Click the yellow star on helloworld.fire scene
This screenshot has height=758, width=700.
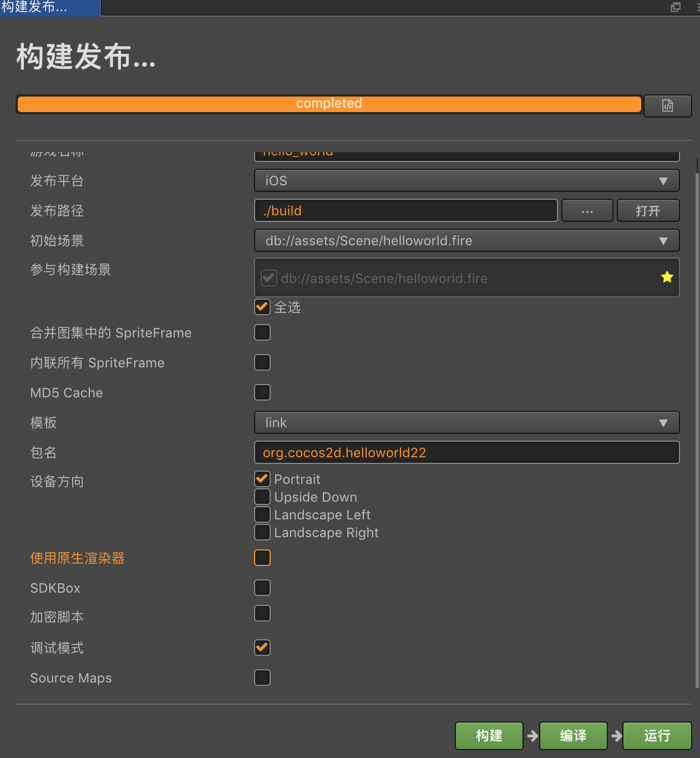click(x=667, y=277)
